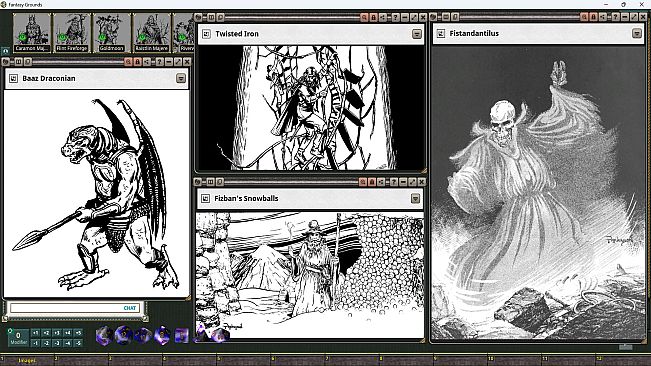Viewport: 651px width, 366px height.
Task: Toggle the lock icon in Fizban's Snowballs window
Action: [x=372, y=182]
